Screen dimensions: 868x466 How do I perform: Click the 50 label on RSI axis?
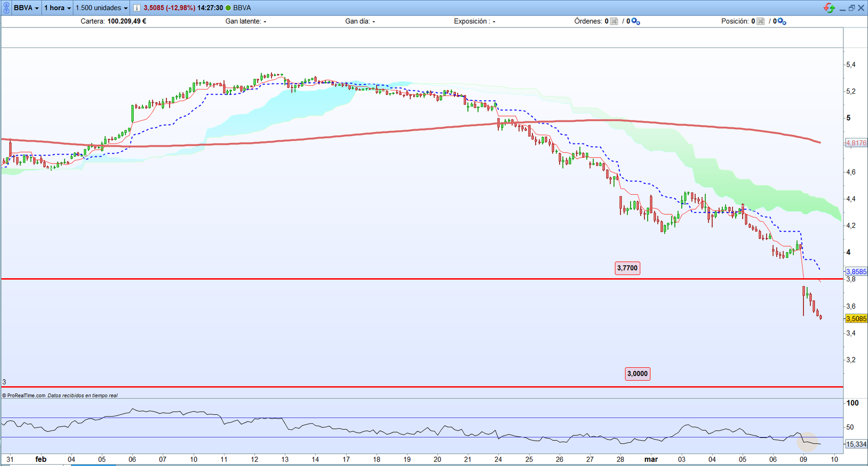850,427
